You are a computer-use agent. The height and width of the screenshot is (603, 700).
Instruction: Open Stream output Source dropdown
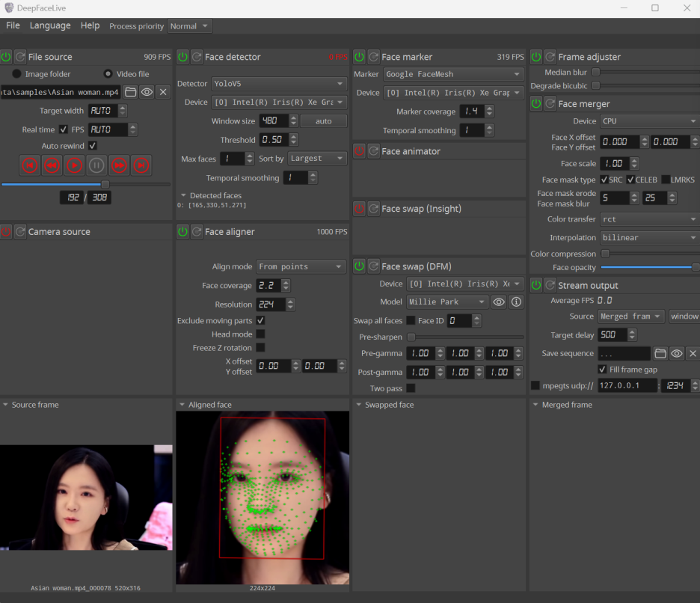pyautogui.click(x=631, y=316)
